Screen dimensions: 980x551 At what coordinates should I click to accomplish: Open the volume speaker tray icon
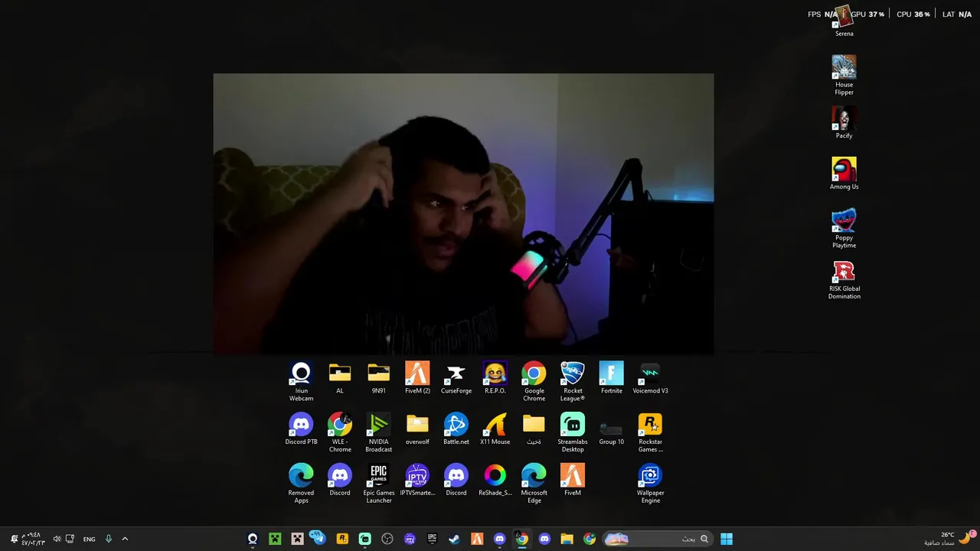pyautogui.click(x=57, y=539)
